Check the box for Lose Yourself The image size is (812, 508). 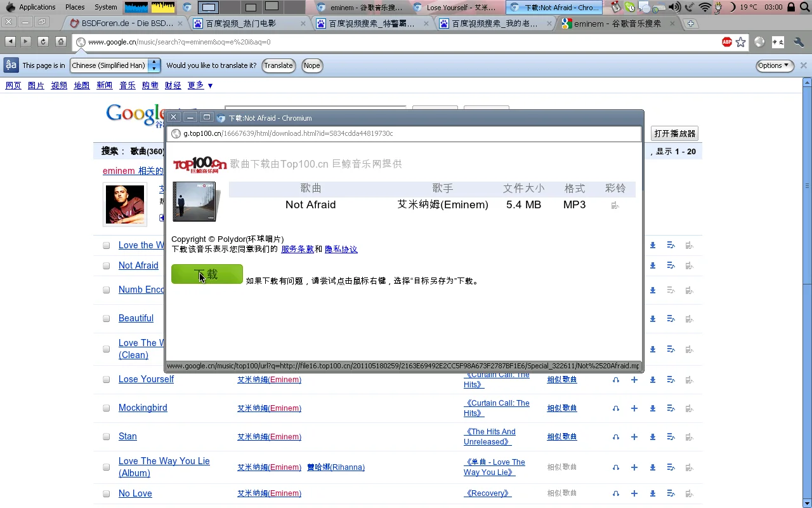point(107,380)
